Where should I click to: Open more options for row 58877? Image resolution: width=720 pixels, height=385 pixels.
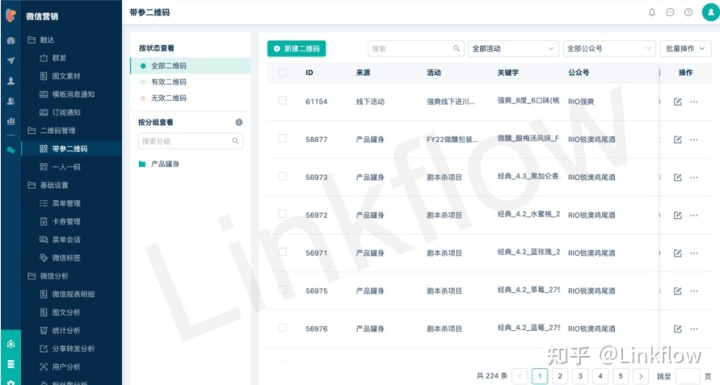pyautogui.click(x=694, y=139)
